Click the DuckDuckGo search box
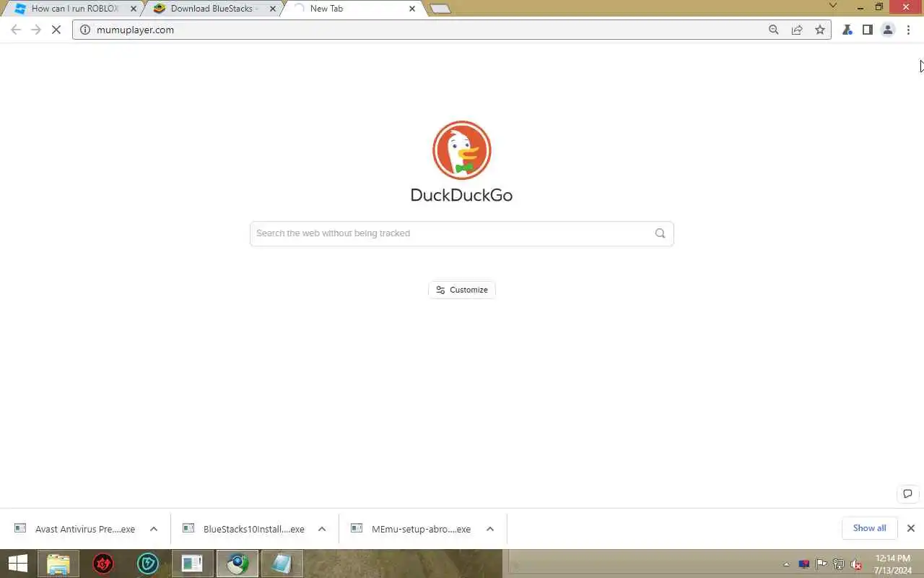 pyautogui.click(x=462, y=233)
